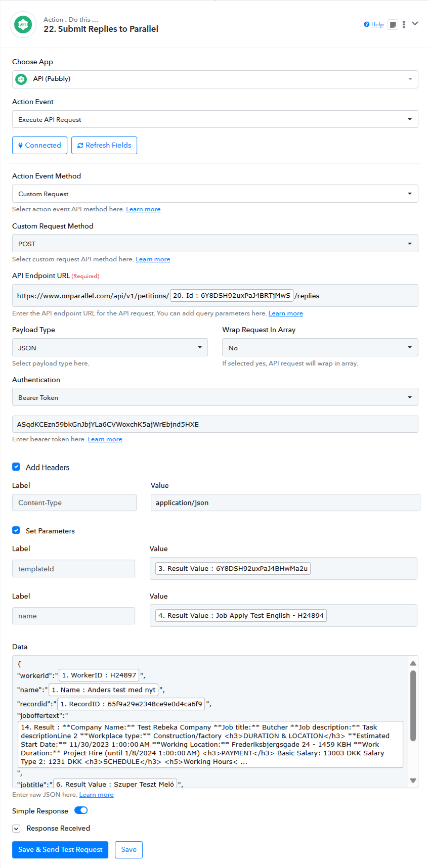Click the templateId parameter label field
Image resolution: width=429 pixels, height=868 pixels.
click(73, 568)
